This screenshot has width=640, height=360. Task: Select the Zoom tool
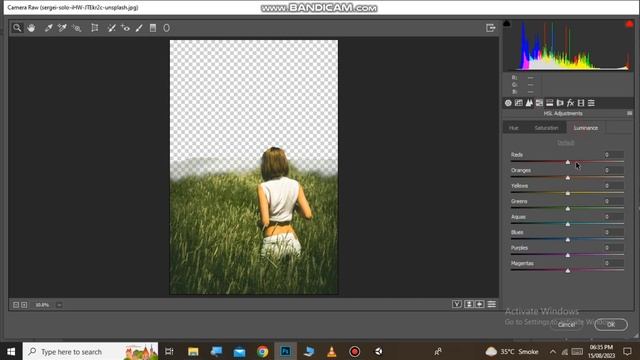coord(17,28)
